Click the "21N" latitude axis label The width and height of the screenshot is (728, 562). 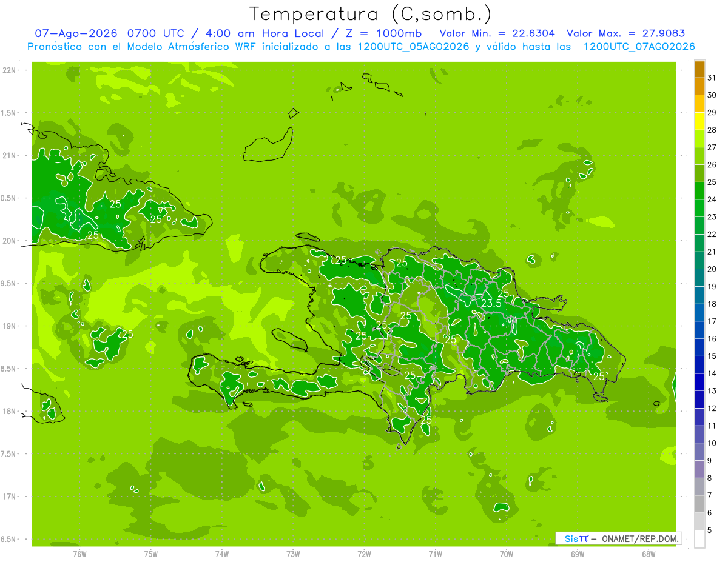[9, 156]
